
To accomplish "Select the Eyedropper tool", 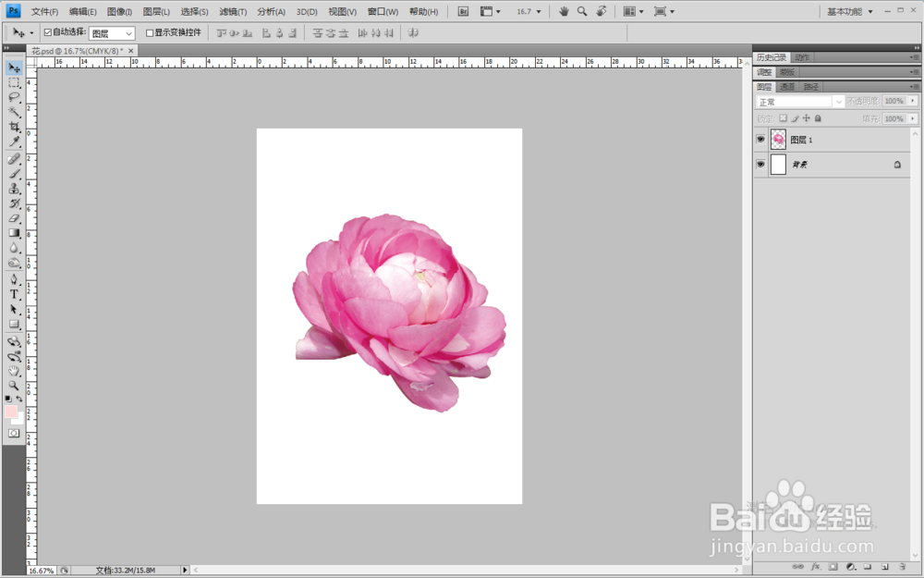I will pyautogui.click(x=14, y=141).
